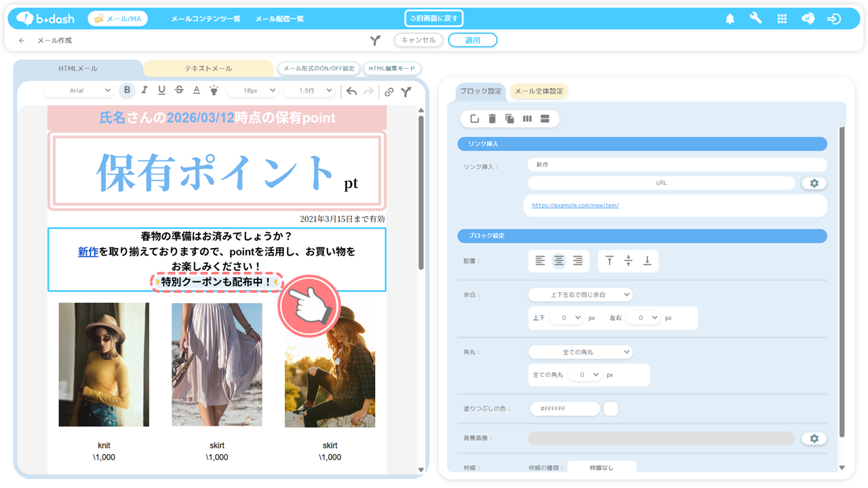Set horizontal alignment to left

540,261
